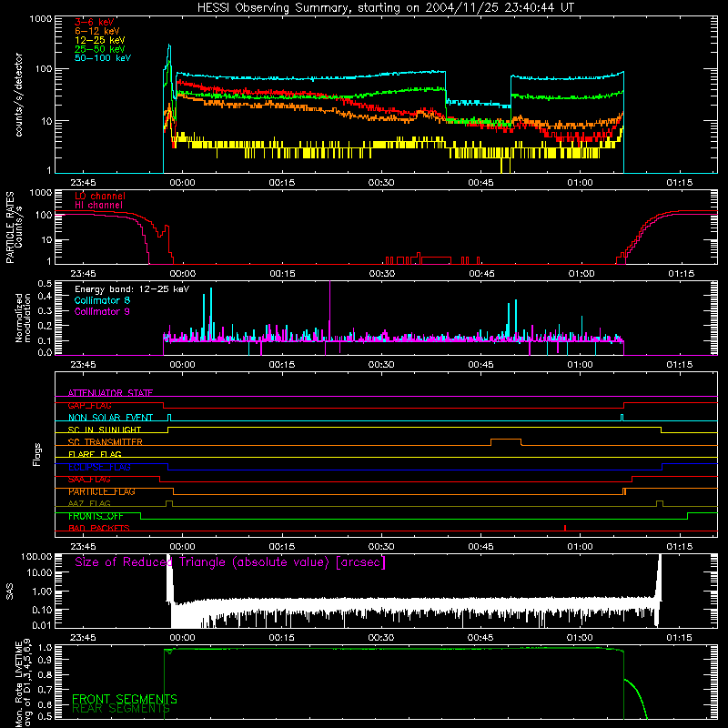Select the LO channel legend label

(x=100, y=196)
